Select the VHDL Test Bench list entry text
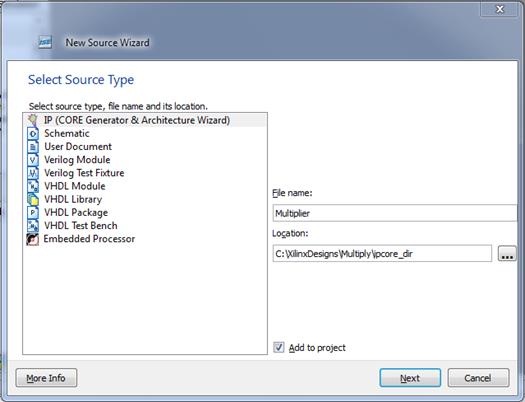Viewport: 525px width, 402px height. pos(81,226)
